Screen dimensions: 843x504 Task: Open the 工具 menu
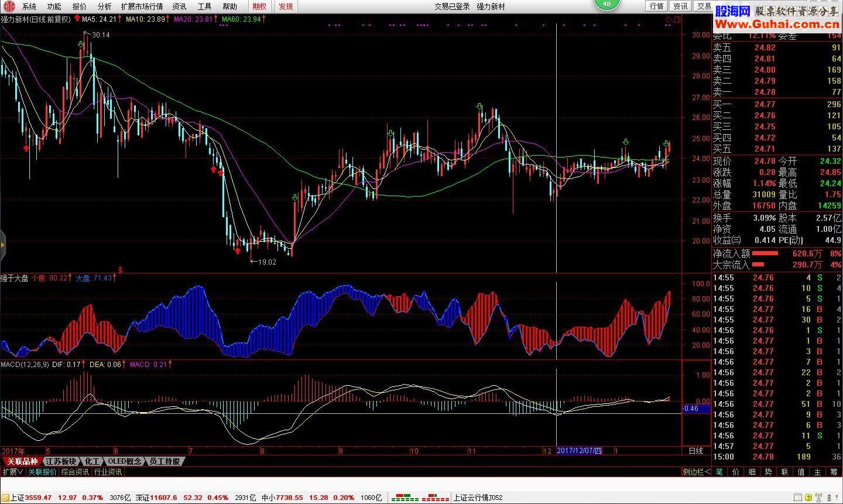pos(204,6)
